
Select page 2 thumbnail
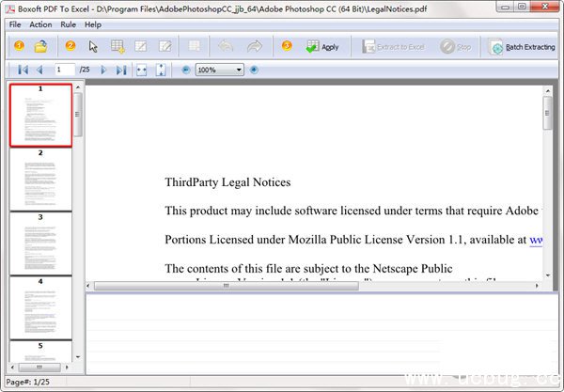[40, 180]
